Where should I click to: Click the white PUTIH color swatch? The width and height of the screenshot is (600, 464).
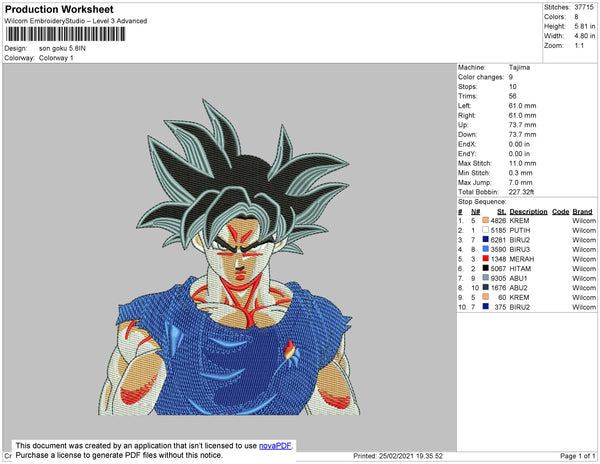tap(486, 230)
